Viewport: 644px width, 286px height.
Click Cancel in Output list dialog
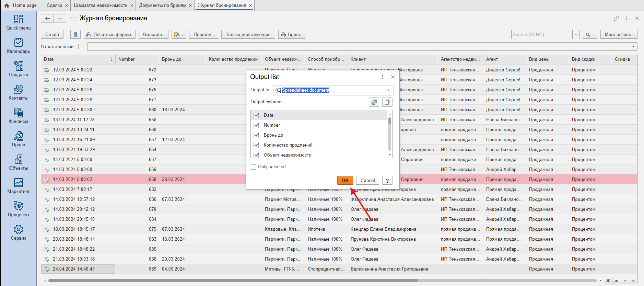[x=367, y=180]
